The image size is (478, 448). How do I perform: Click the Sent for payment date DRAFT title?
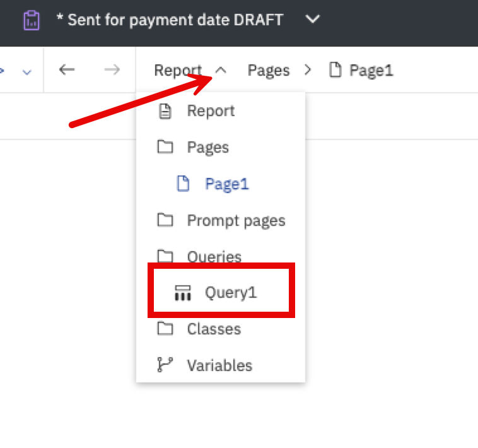click(x=170, y=20)
